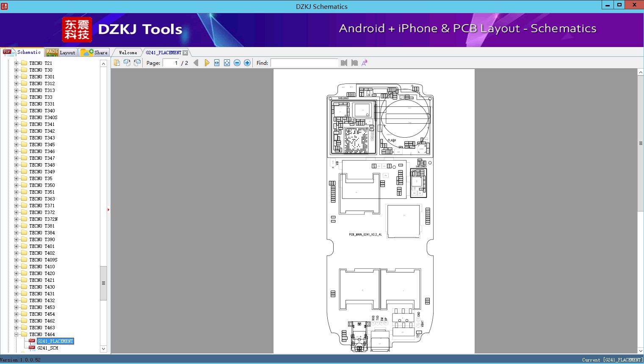Click the TECNO T21 folder icon
644x364 pixels.
pos(24,63)
